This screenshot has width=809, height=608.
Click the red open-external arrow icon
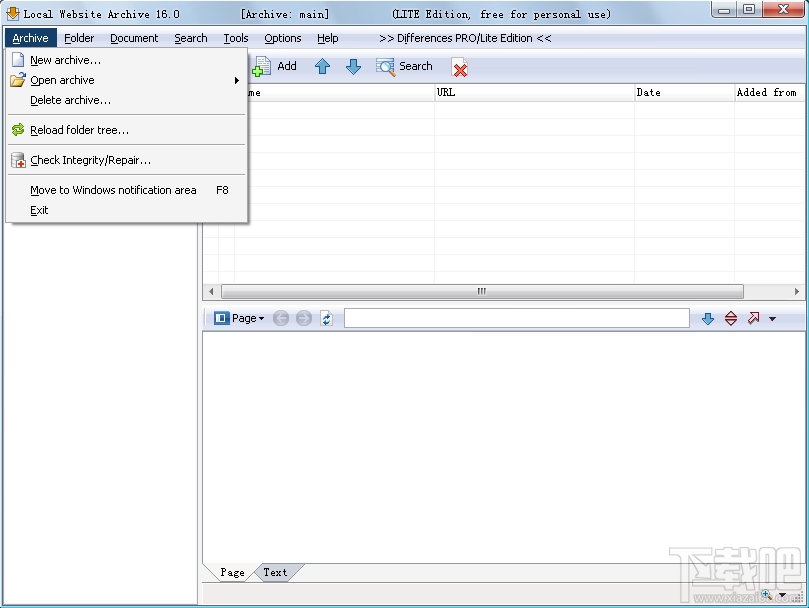point(753,318)
